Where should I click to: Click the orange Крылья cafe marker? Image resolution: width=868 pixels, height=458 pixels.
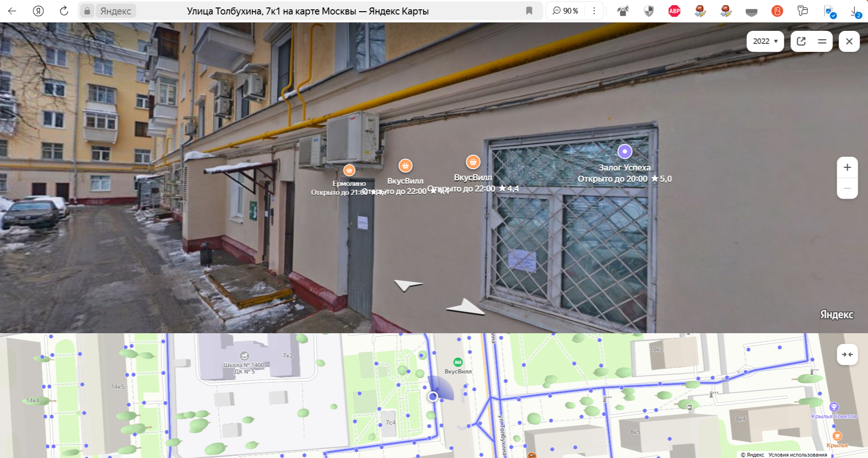click(837, 436)
